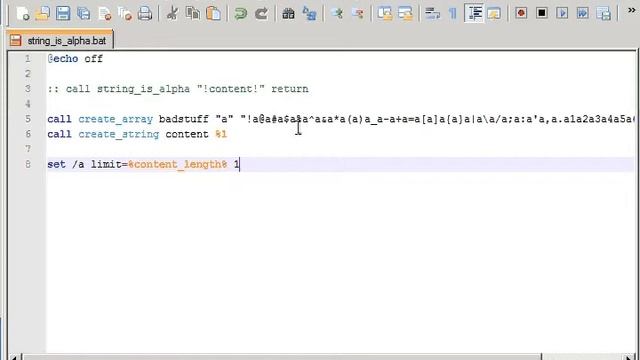Save the current file
Screen dimensions: 640x360
coord(63,13)
